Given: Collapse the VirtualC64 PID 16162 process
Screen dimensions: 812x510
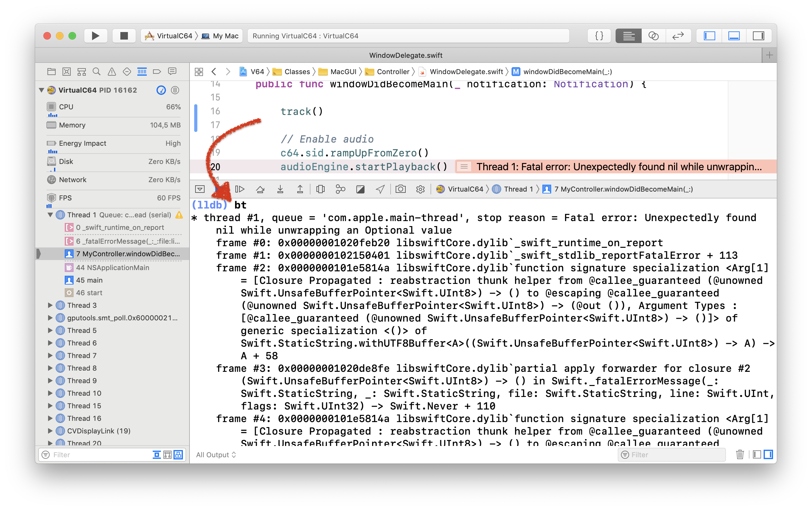Looking at the screenshot, I should point(41,90).
